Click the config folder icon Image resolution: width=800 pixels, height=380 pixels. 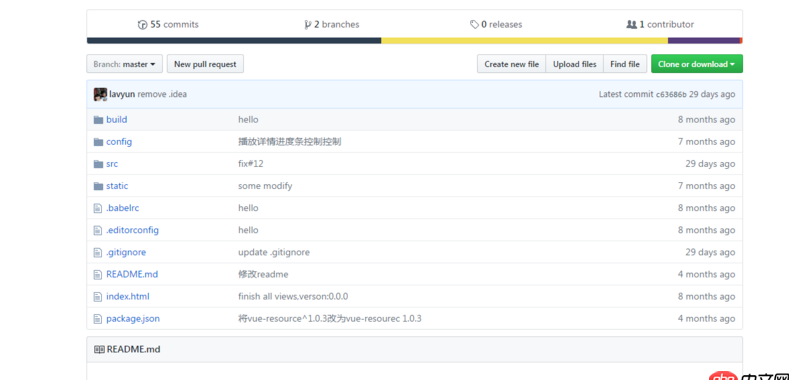(x=98, y=142)
